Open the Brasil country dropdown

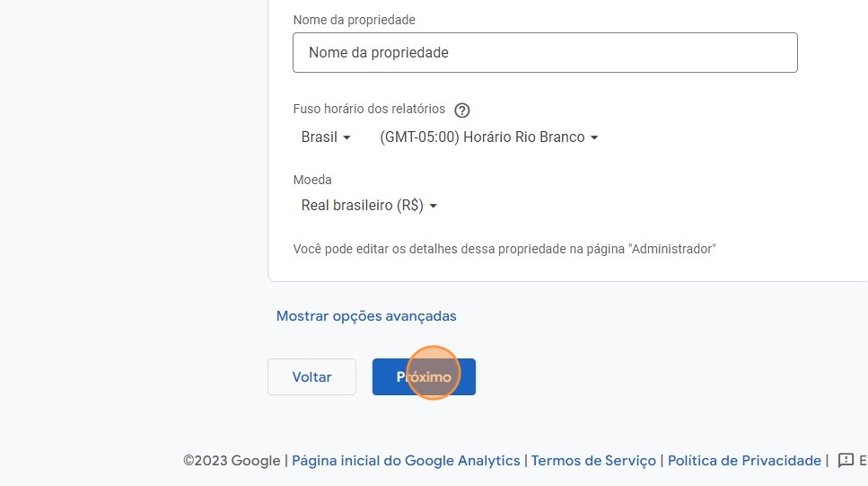[x=326, y=137]
